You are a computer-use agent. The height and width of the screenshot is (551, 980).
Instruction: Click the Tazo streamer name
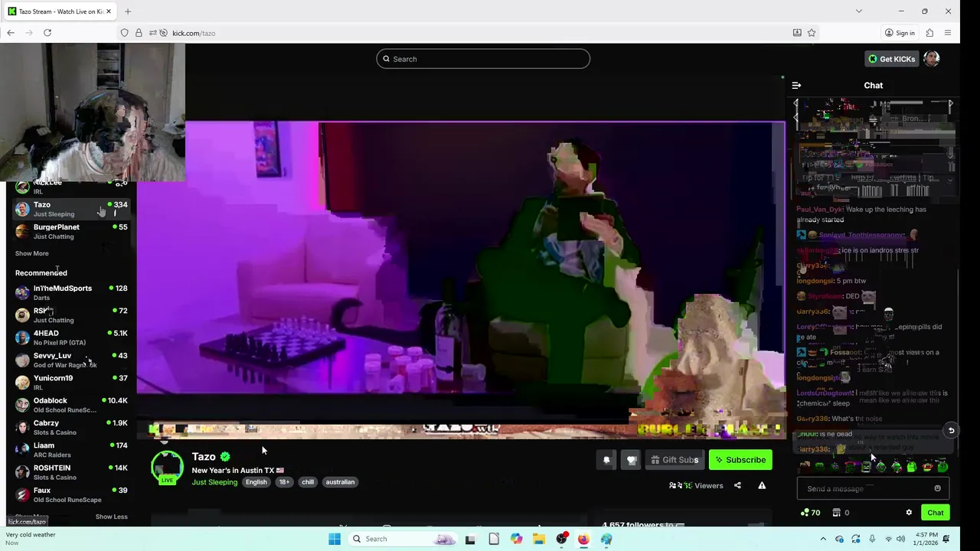point(204,457)
